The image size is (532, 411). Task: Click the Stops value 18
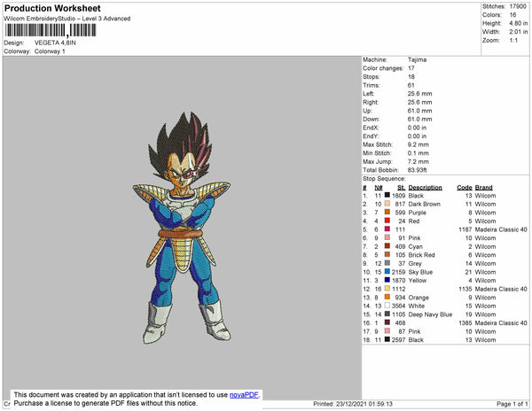(411, 76)
